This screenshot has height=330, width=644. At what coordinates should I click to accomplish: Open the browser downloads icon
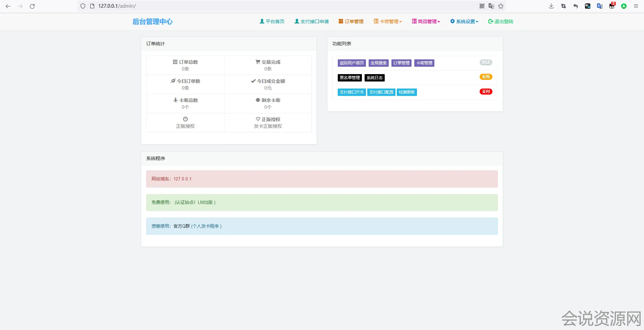(x=551, y=6)
